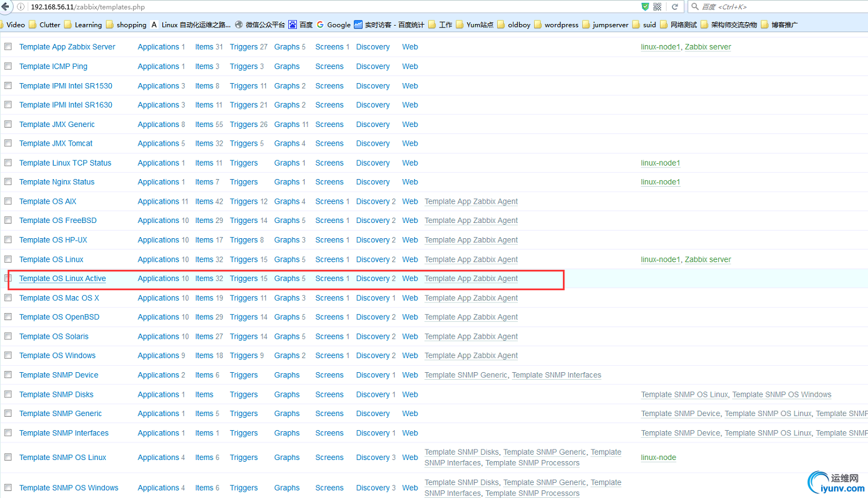Screen dimensions: 868x498
Task: Open the suid bookmark folder
Action: tap(644, 25)
